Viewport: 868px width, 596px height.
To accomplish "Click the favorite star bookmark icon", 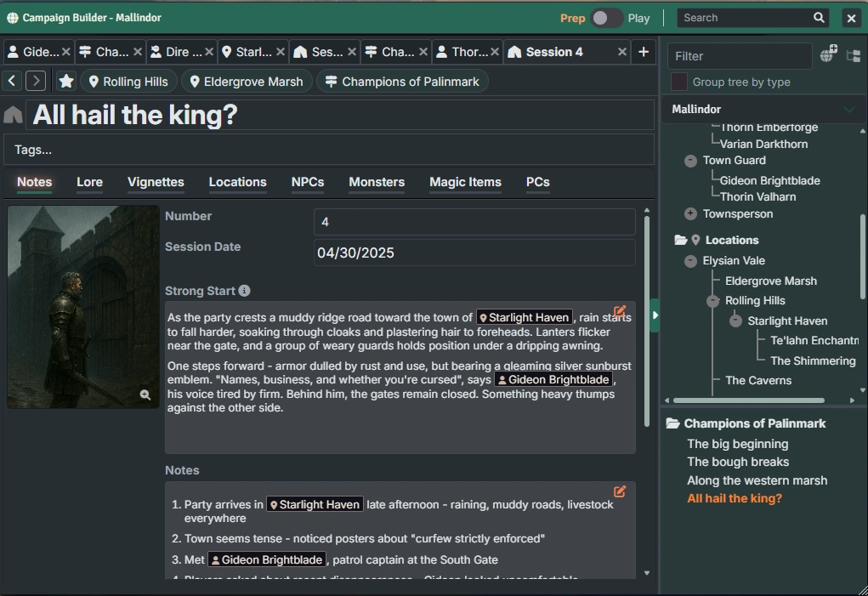I will point(66,82).
